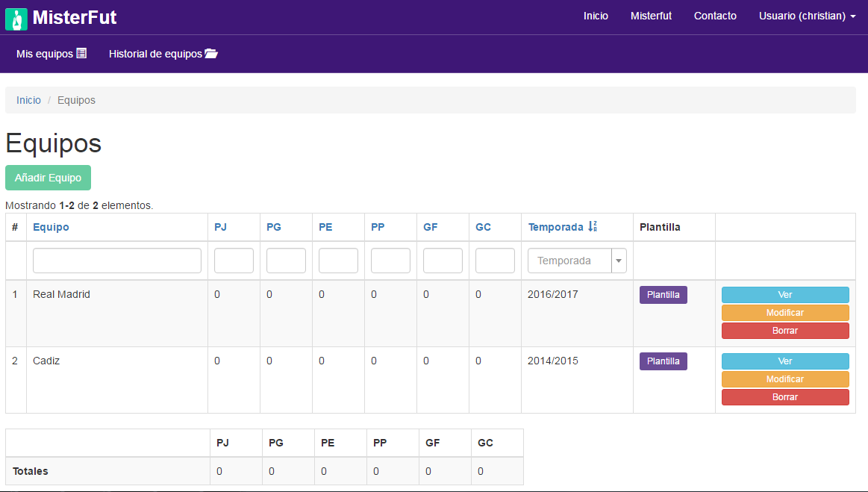Go to Inicio in top navigation

tap(596, 16)
